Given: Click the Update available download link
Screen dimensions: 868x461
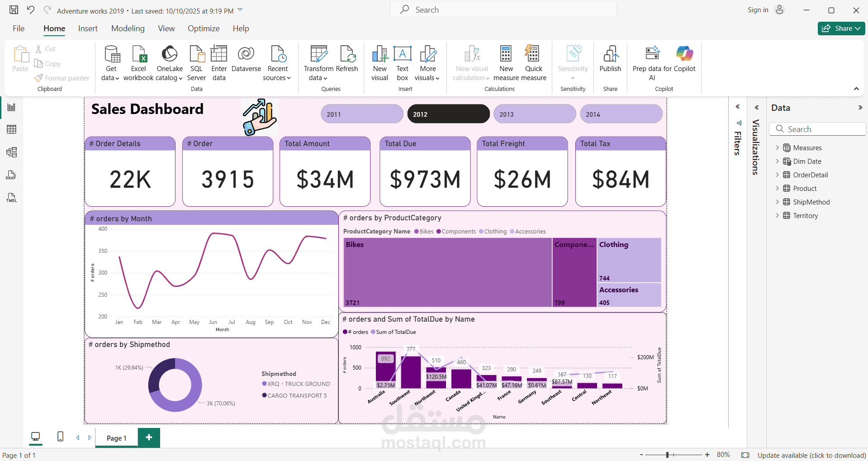Looking at the screenshot, I should tap(811, 455).
